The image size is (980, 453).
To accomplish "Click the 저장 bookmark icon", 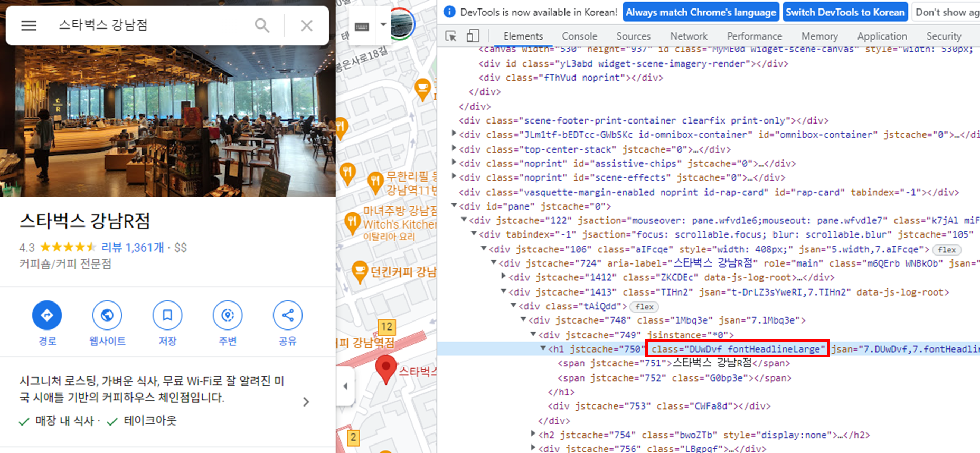I will click(x=167, y=315).
